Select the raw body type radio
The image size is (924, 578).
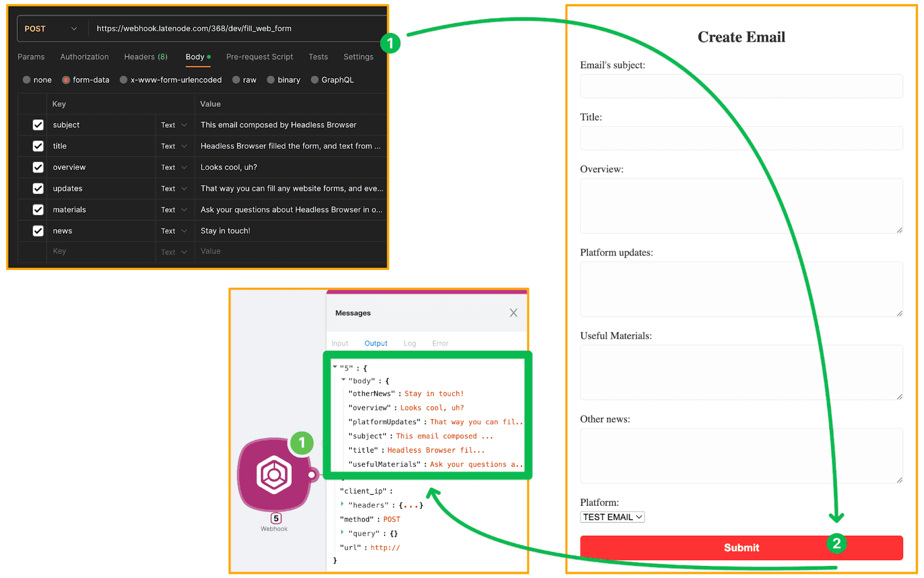point(236,80)
